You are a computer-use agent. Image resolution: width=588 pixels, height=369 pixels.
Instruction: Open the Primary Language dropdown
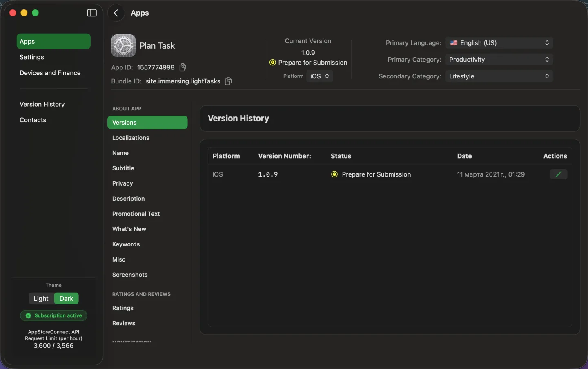click(x=499, y=43)
